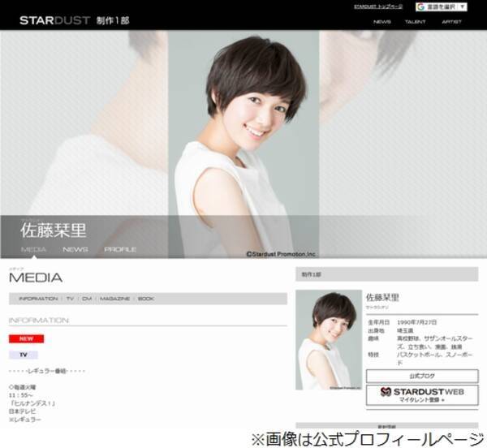Click the MEDIA section heading
This screenshot has height=448, width=487.
pyautogui.click(x=36, y=278)
